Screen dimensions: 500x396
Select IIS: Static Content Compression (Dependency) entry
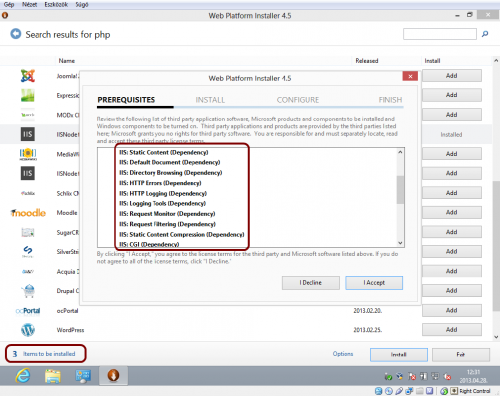[182, 234]
